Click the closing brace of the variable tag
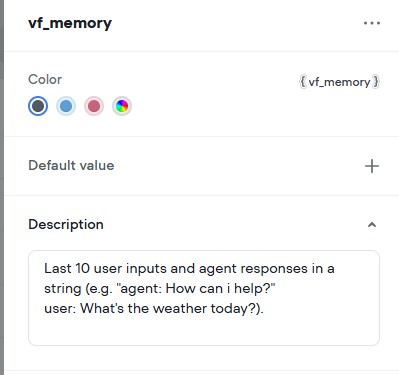 pos(376,82)
